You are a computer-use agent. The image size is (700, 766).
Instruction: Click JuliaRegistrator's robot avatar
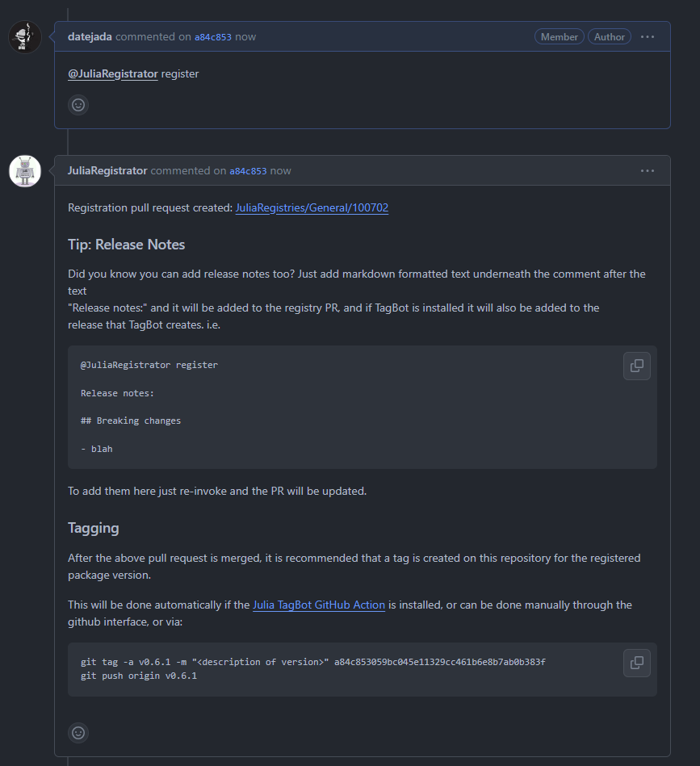[24, 170]
